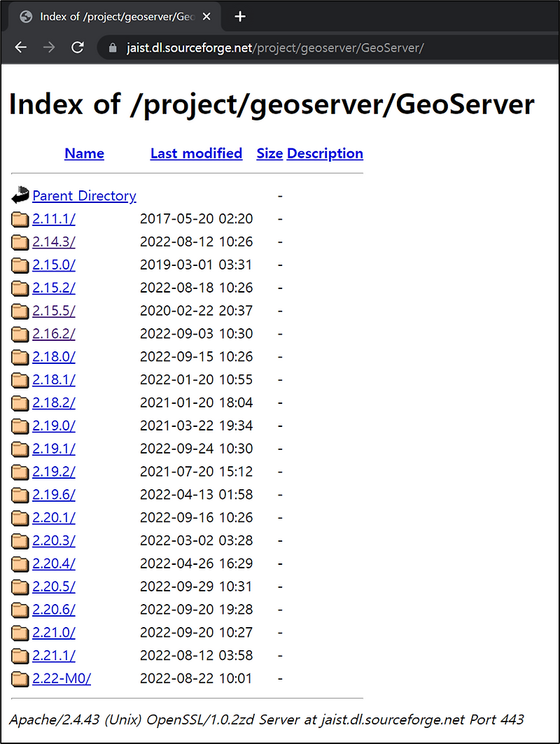Screen dimensions: 560x744
Task: Sort the listing by Name
Action: tap(84, 153)
